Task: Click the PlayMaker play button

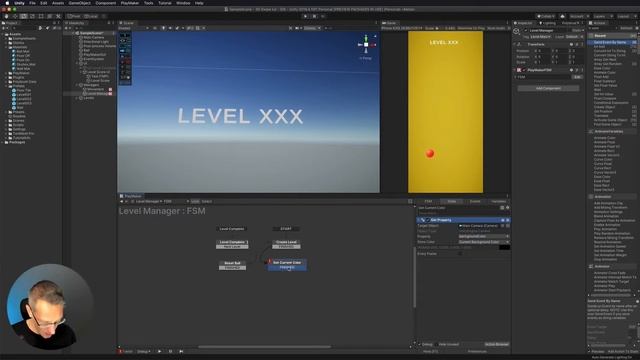Action: pos(159,351)
